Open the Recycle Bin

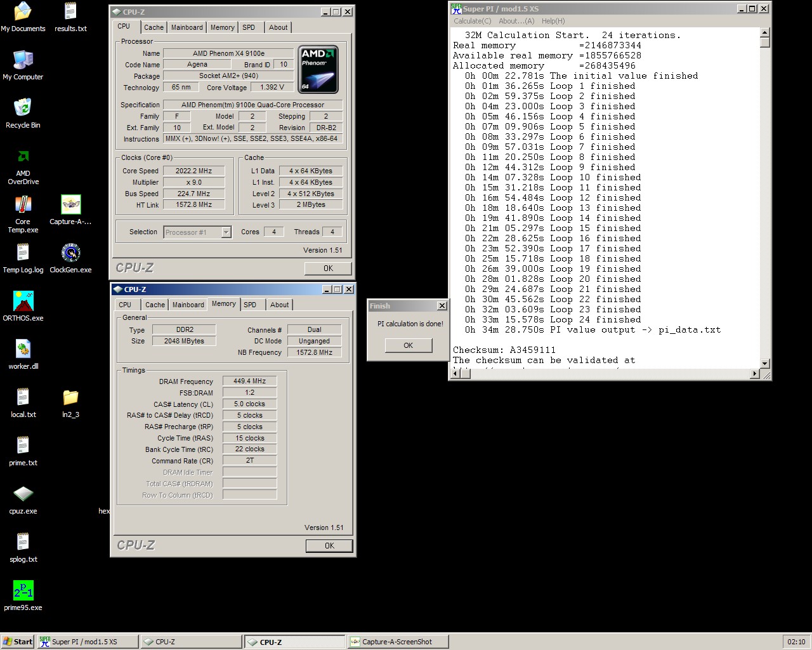coord(23,114)
